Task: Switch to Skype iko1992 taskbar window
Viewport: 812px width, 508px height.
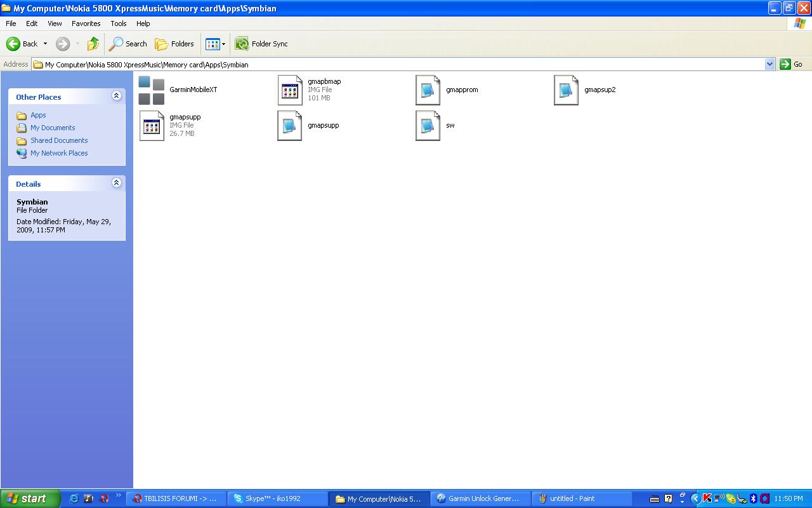Action: click(x=278, y=498)
